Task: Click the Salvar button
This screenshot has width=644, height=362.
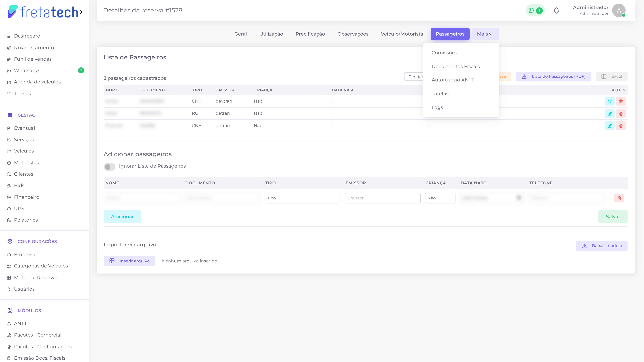Action: 613,217
